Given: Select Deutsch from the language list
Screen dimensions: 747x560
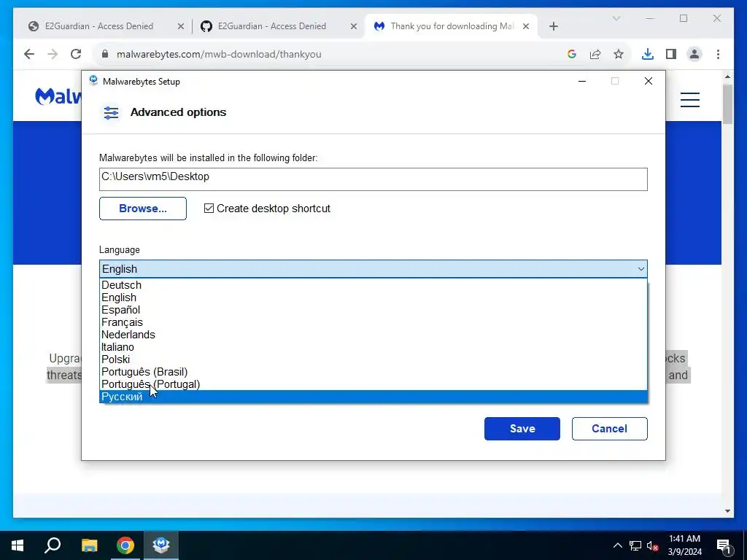Looking at the screenshot, I should 373,285.
